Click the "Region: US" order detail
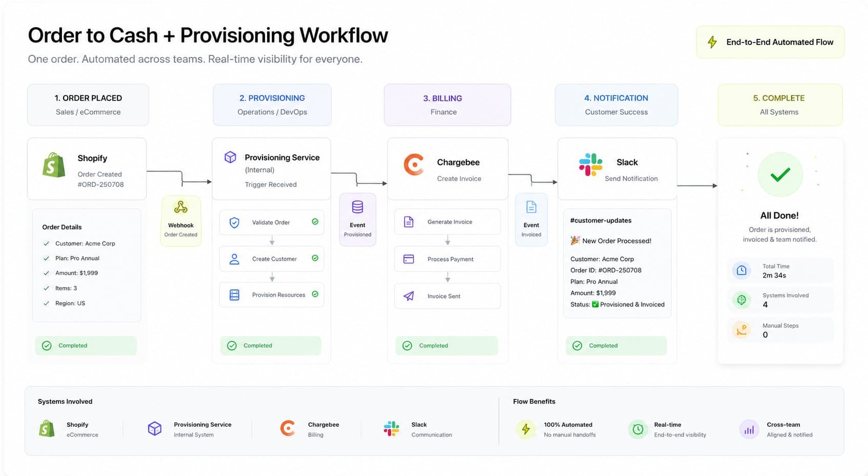This screenshot has width=868, height=476. click(70, 303)
